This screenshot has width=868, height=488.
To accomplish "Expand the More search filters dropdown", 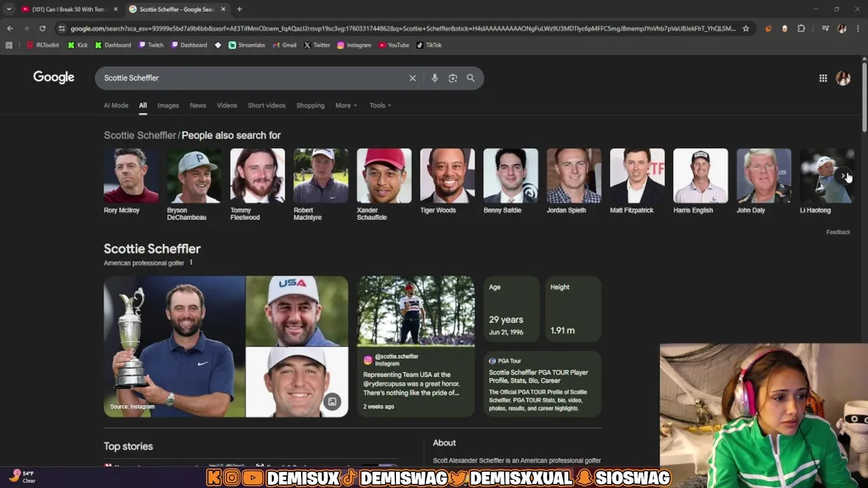I will click(346, 105).
